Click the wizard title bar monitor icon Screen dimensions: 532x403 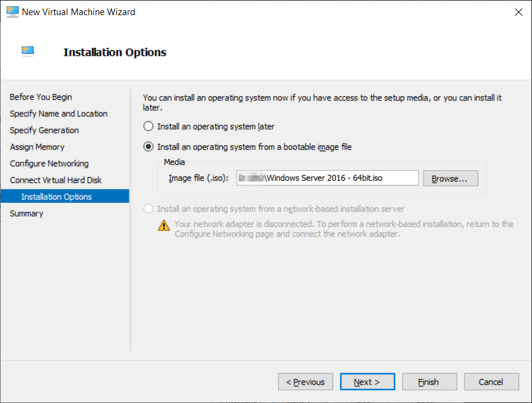pyautogui.click(x=13, y=12)
